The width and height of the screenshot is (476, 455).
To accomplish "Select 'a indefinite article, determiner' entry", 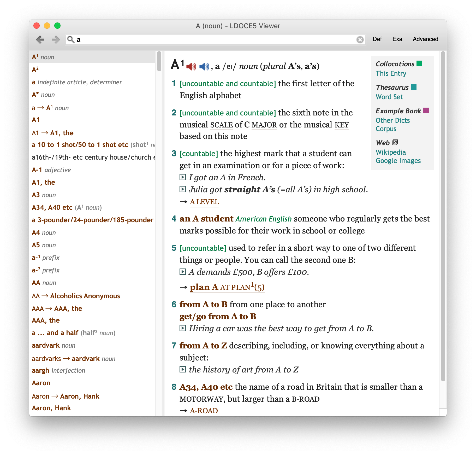I will [92, 82].
